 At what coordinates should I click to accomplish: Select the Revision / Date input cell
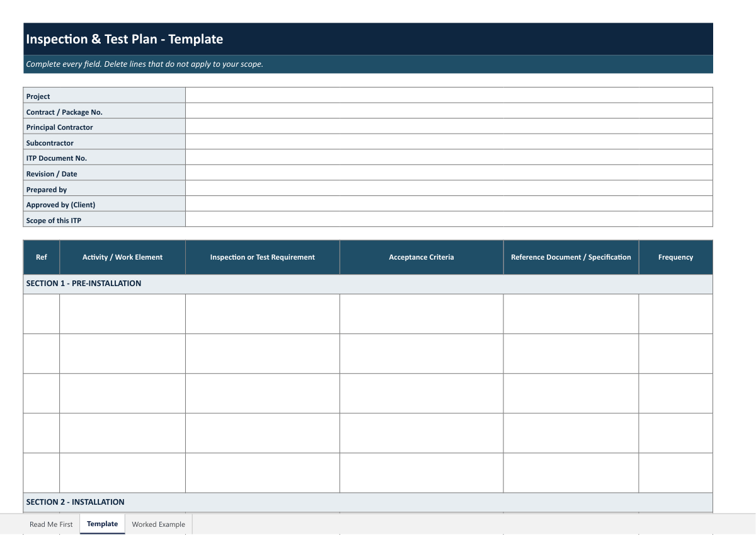pyautogui.click(x=449, y=173)
